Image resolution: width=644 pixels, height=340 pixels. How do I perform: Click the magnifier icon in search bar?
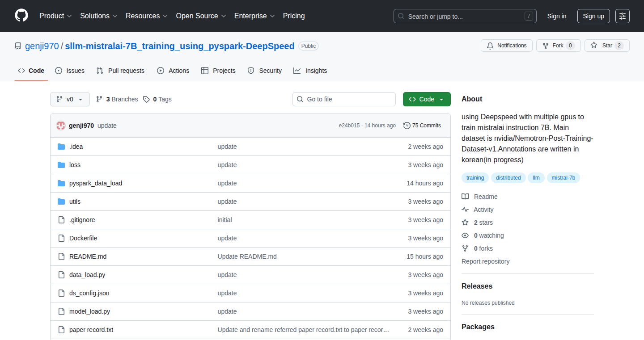click(401, 17)
